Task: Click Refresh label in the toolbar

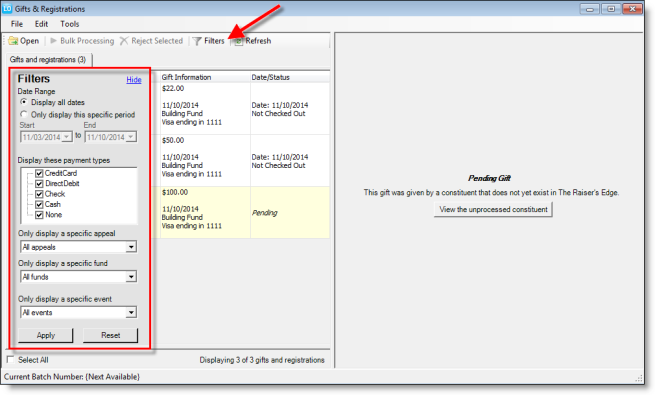Action: 258,41
